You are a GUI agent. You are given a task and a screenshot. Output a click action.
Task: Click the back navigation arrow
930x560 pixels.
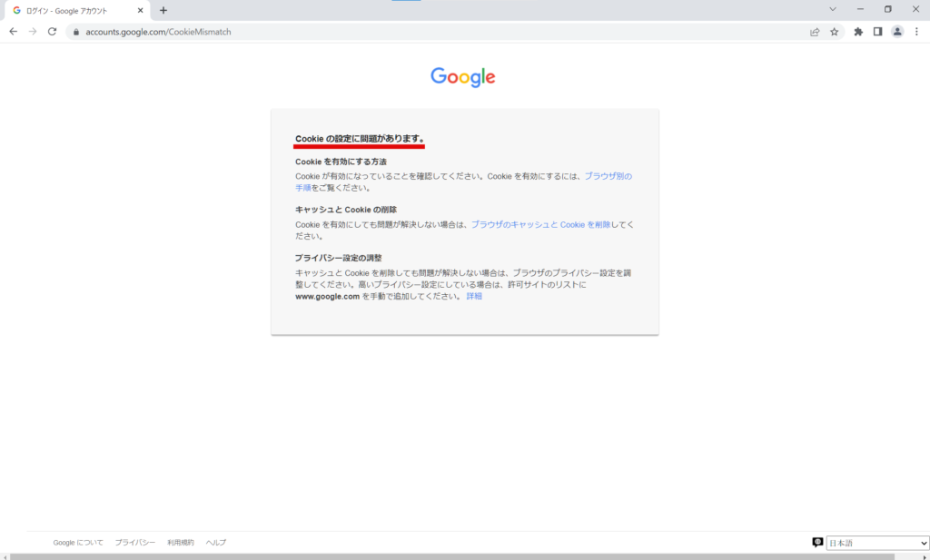(x=13, y=31)
